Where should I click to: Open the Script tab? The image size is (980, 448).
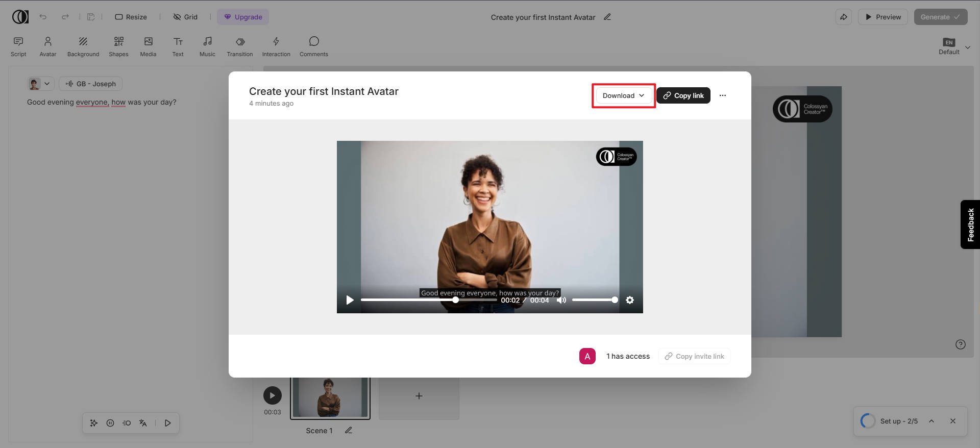point(18,46)
